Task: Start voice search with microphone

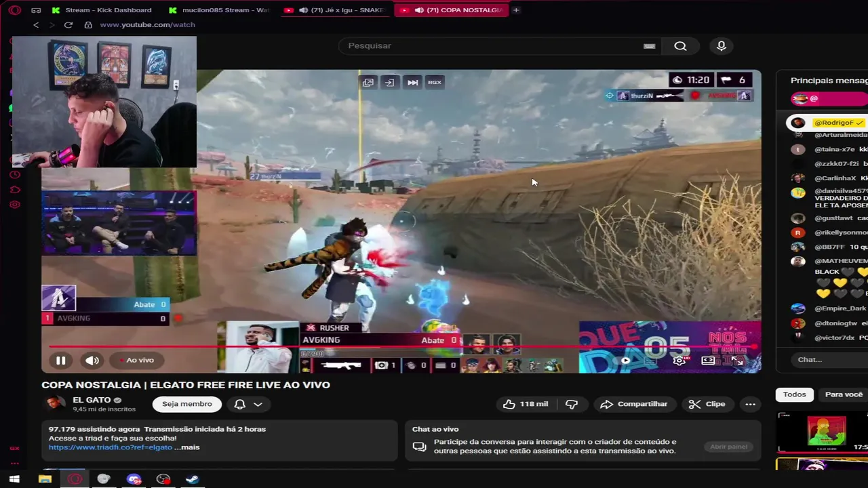Action: pos(722,46)
